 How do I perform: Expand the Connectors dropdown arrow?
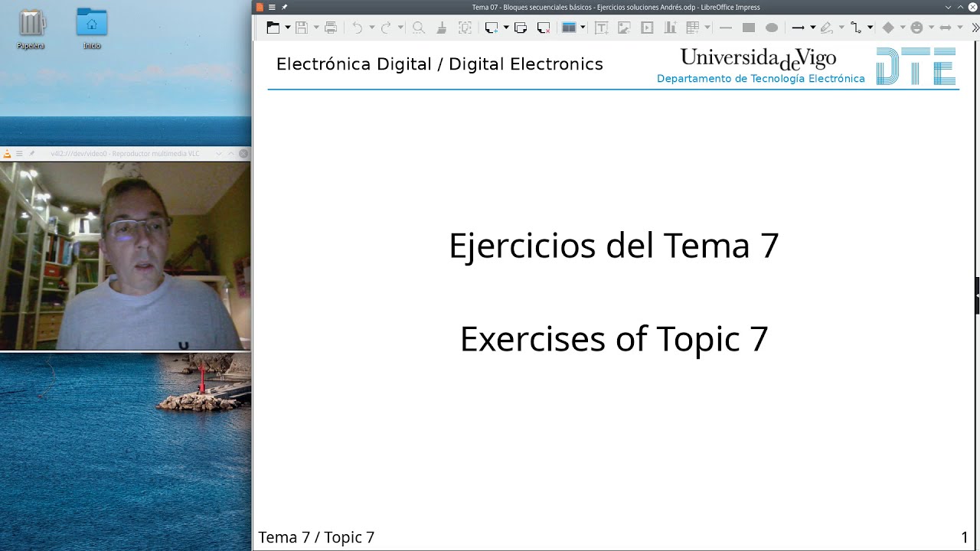[871, 28]
